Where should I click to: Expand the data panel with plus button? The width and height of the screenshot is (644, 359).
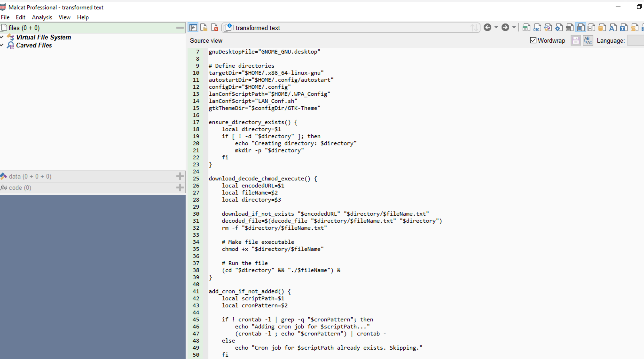[x=180, y=176]
